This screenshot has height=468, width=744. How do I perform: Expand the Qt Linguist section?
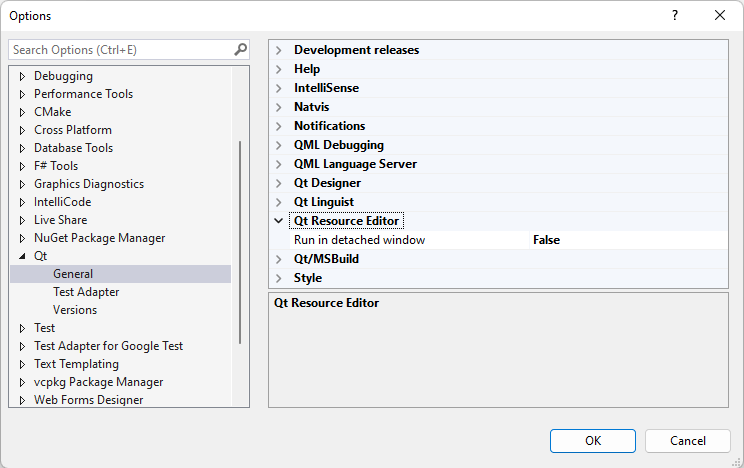point(279,202)
